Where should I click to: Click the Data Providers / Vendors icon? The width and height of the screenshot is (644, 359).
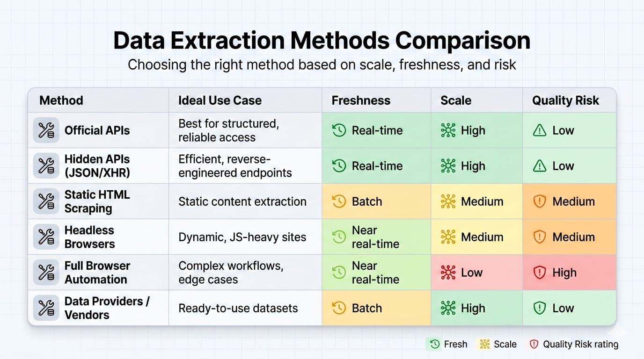click(x=46, y=308)
